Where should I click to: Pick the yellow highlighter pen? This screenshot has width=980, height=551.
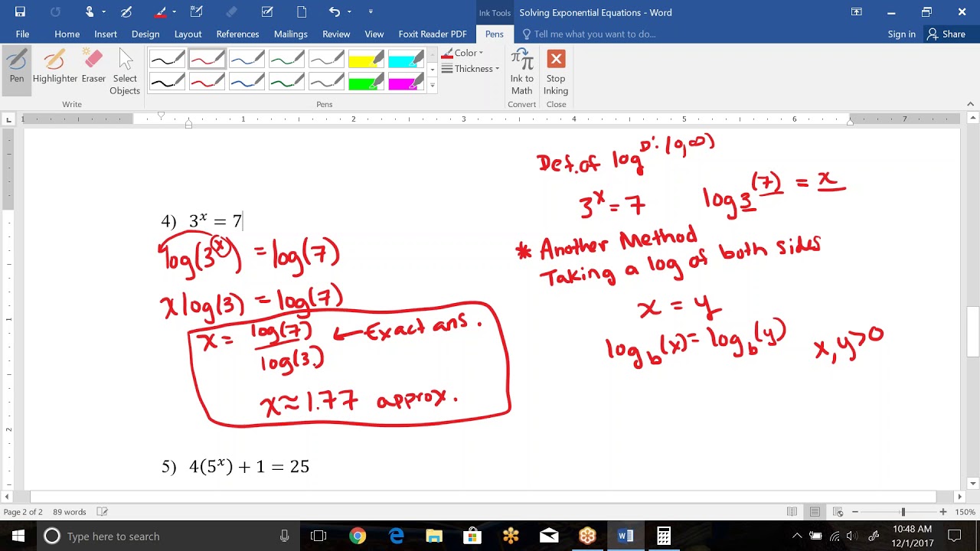point(366,59)
